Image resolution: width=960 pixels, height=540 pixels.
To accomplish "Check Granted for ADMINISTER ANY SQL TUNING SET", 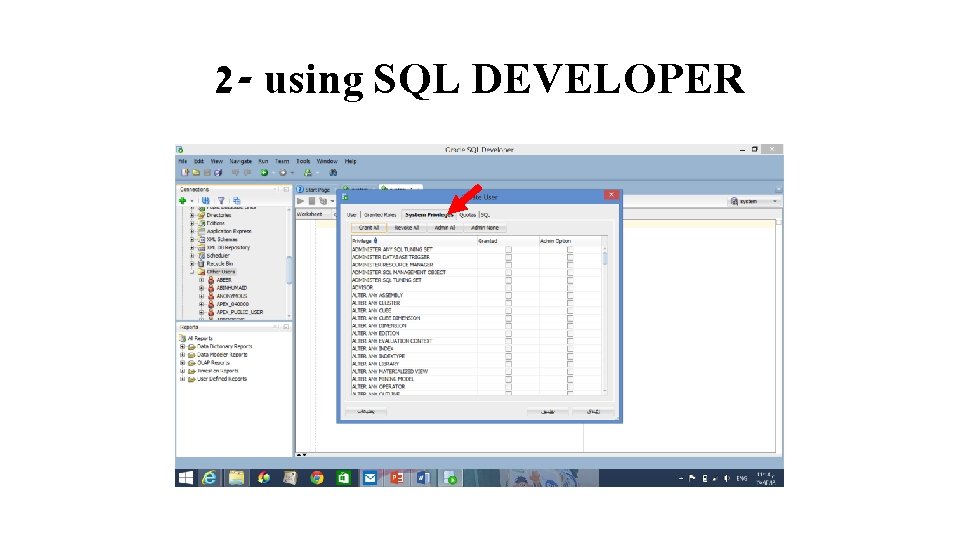I will coord(508,249).
